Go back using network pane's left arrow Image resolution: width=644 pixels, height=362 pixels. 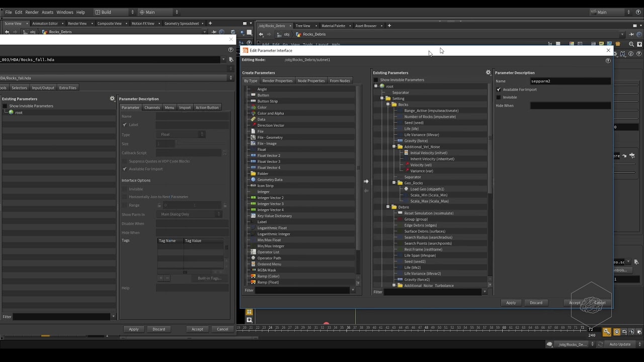point(261,34)
